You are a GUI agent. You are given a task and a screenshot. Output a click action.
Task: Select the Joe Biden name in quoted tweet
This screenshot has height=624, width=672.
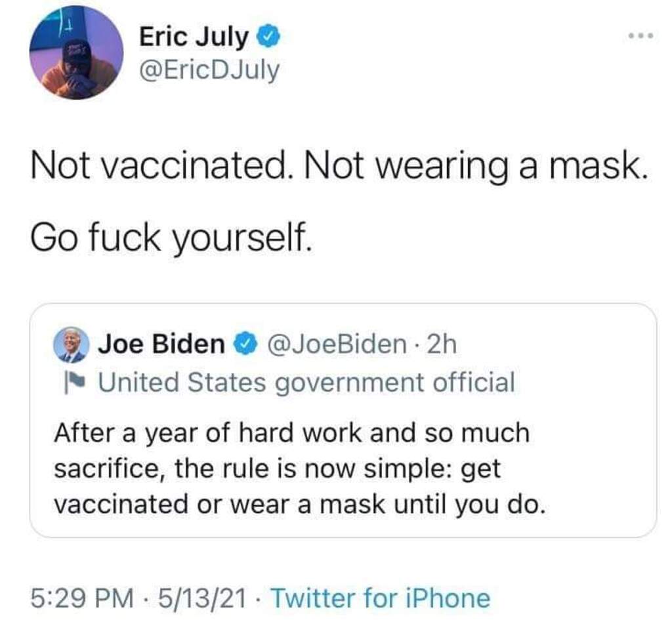[161, 344]
